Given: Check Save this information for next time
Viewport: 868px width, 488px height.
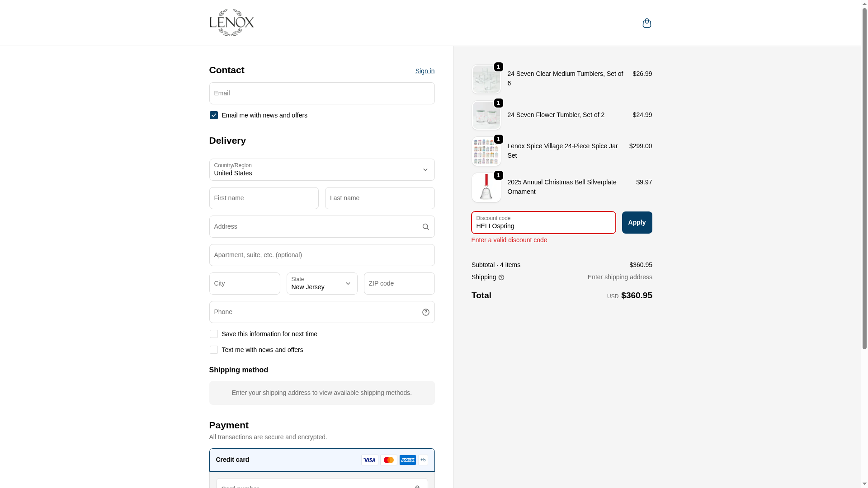Looking at the screenshot, I should pos(214,334).
